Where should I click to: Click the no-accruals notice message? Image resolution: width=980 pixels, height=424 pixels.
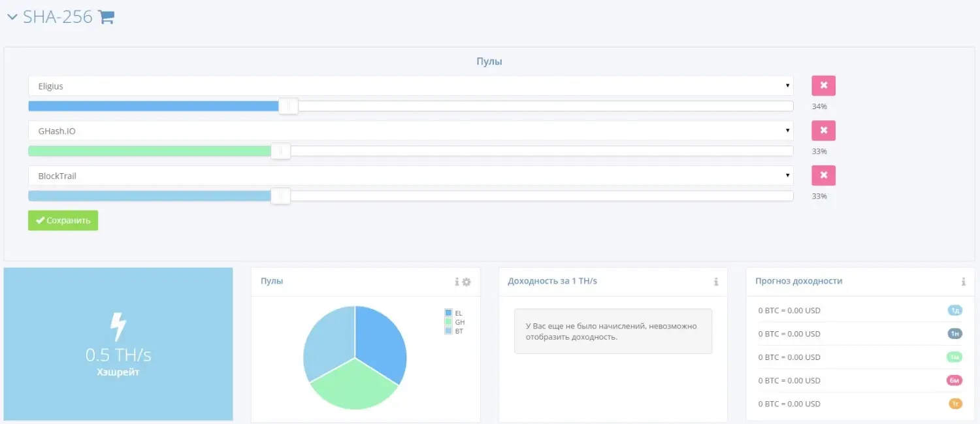point(613,331)
